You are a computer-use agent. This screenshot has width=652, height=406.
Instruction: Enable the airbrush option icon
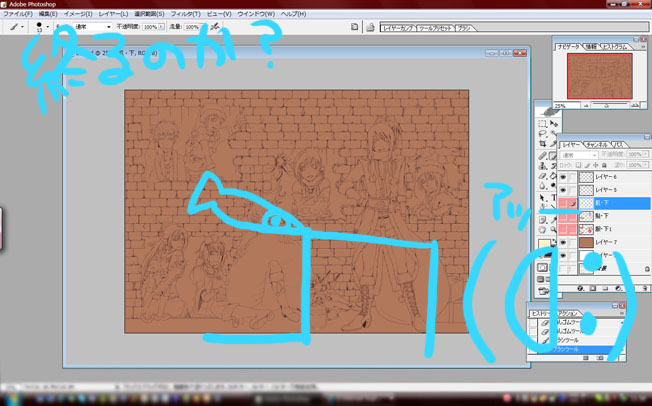click(215, 27)
